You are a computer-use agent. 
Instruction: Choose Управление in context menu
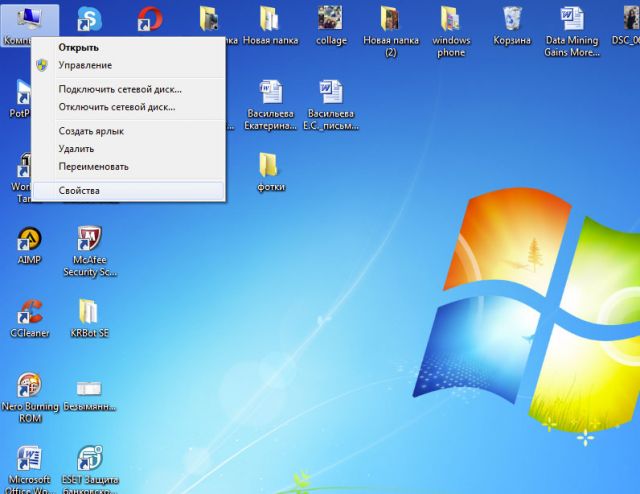click(128, 65)
